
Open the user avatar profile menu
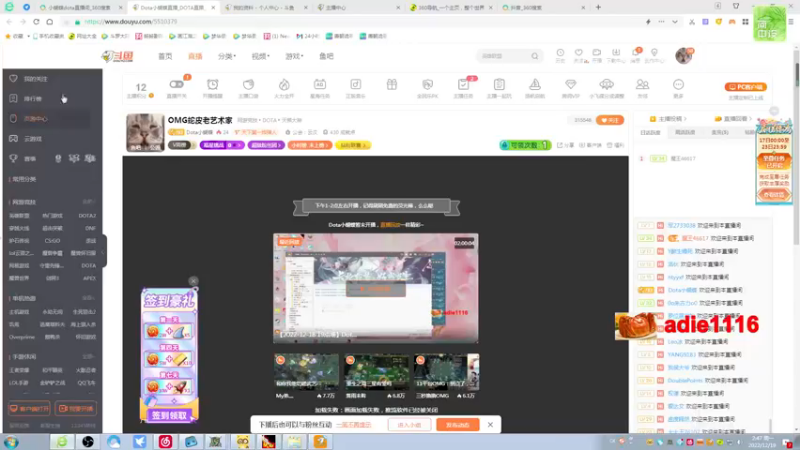(x=684, y=56)
